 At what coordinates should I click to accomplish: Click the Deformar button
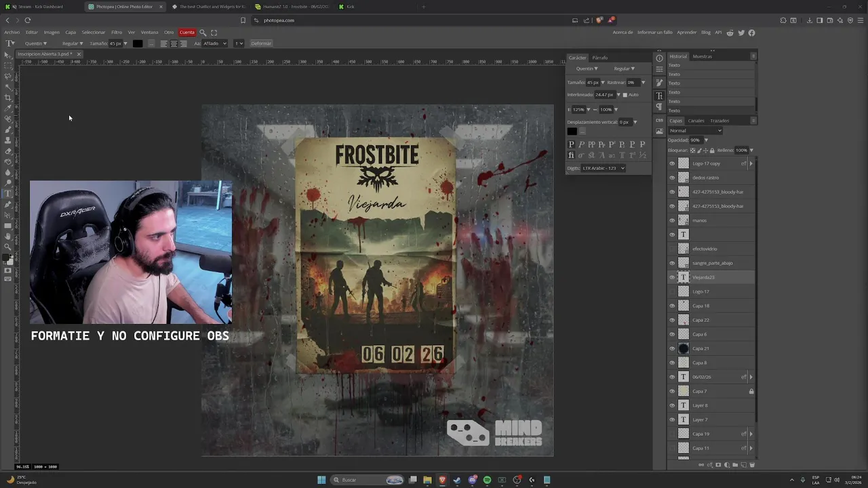(x=261, y=43)
